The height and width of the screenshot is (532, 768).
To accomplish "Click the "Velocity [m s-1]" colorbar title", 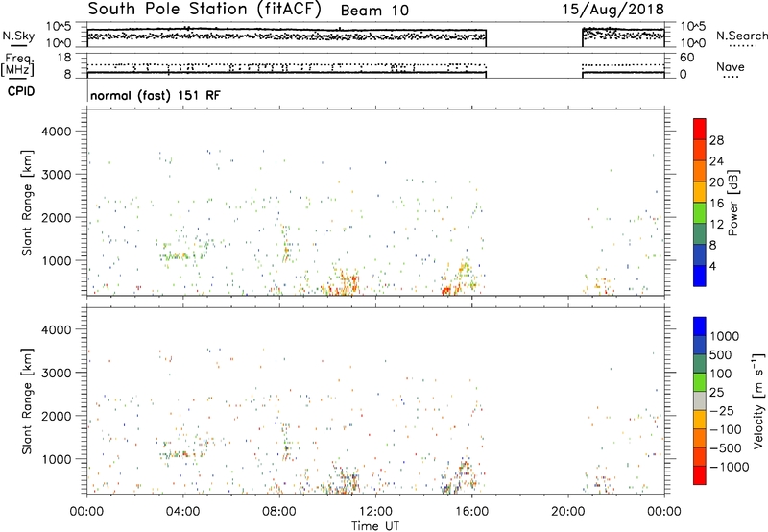I will (x=758, y=400).
